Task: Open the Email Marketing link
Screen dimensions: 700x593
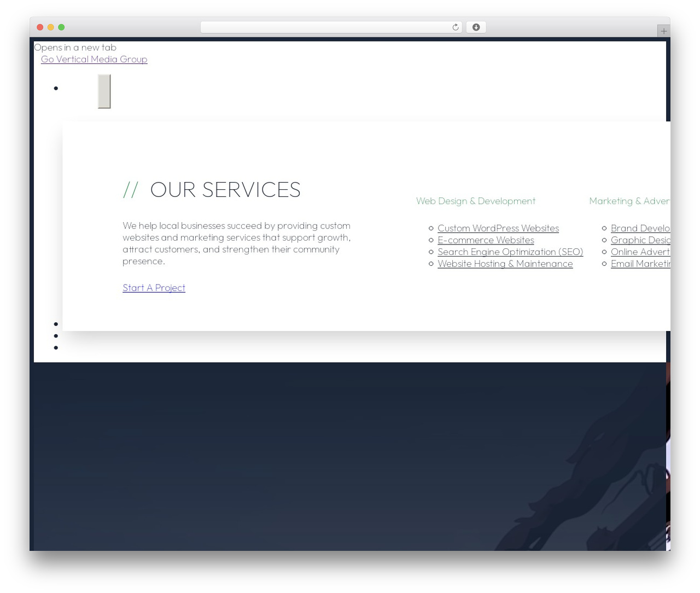Action: point(640,264)
